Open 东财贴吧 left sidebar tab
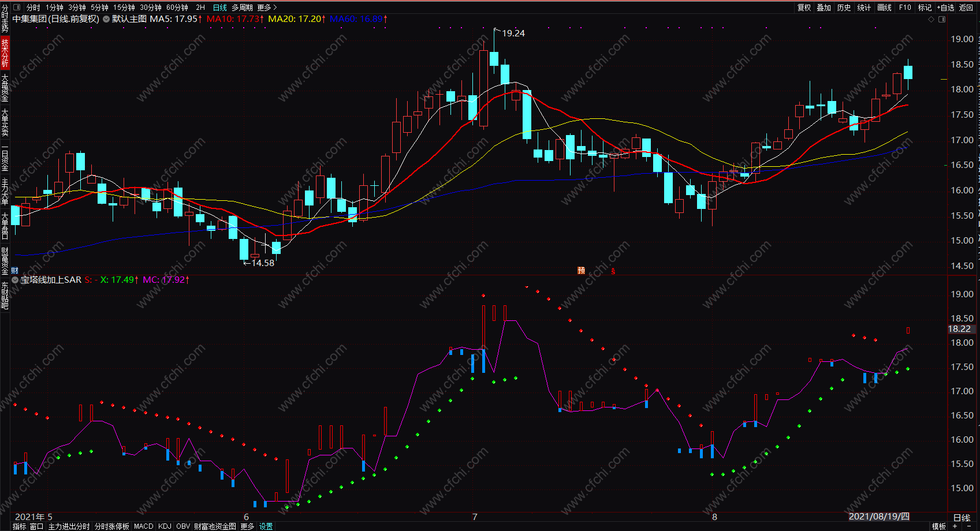Image resolution: width=980 pixels, height=531 pixels. (x=5, y=296)
